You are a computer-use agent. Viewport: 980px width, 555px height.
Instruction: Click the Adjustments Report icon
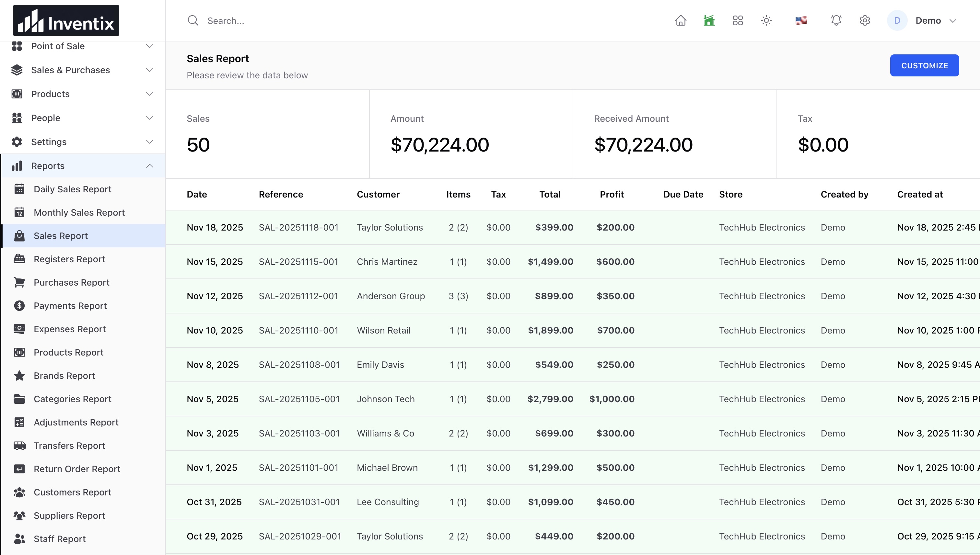coord(19,422)
